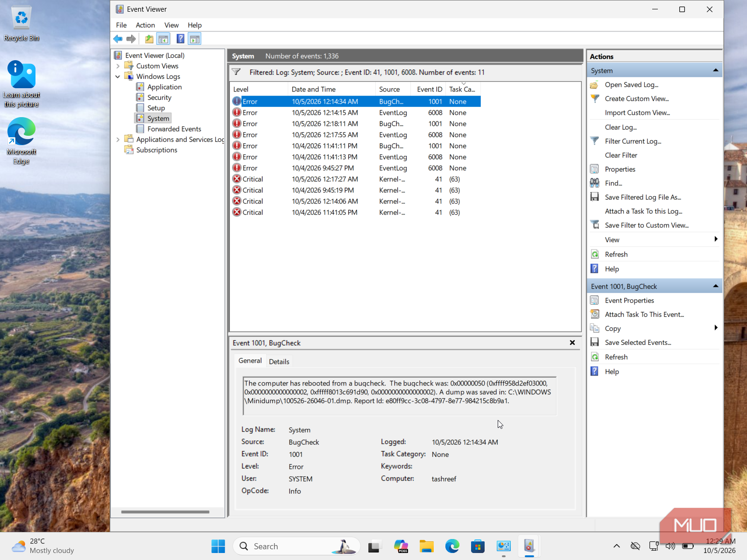
Task: Click the console tree horizontal scrollbar
Action: pos(165,512)
